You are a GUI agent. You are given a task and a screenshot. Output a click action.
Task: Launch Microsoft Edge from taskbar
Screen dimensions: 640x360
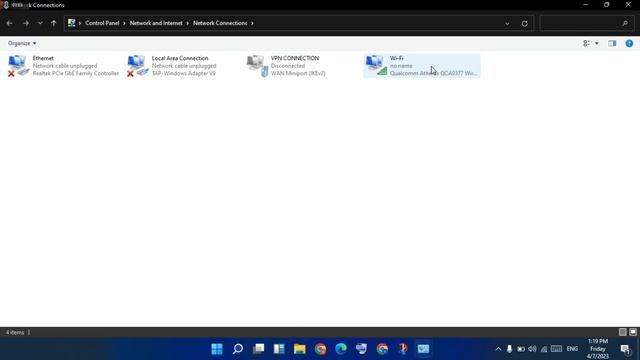pos(341,349)
